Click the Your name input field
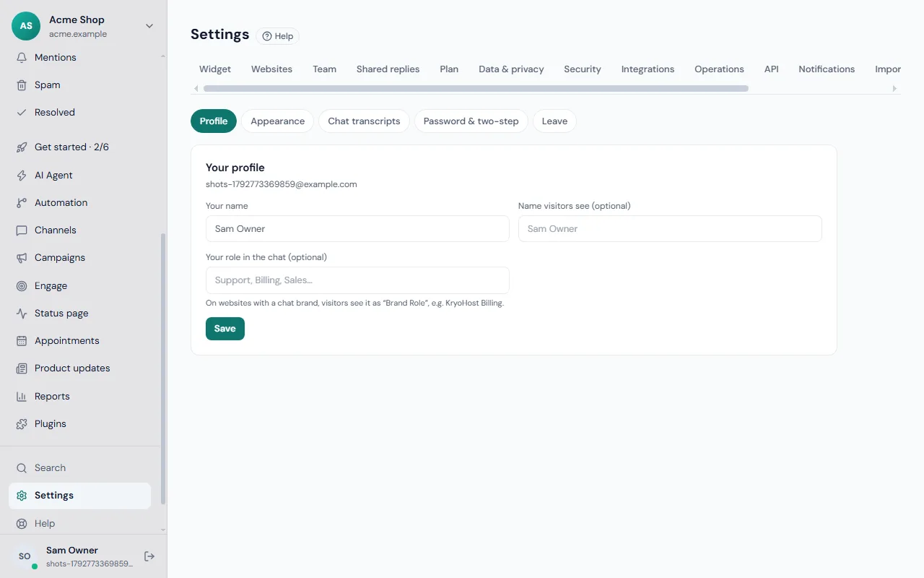This screenshot has height=578, width=924. (357, 228)
